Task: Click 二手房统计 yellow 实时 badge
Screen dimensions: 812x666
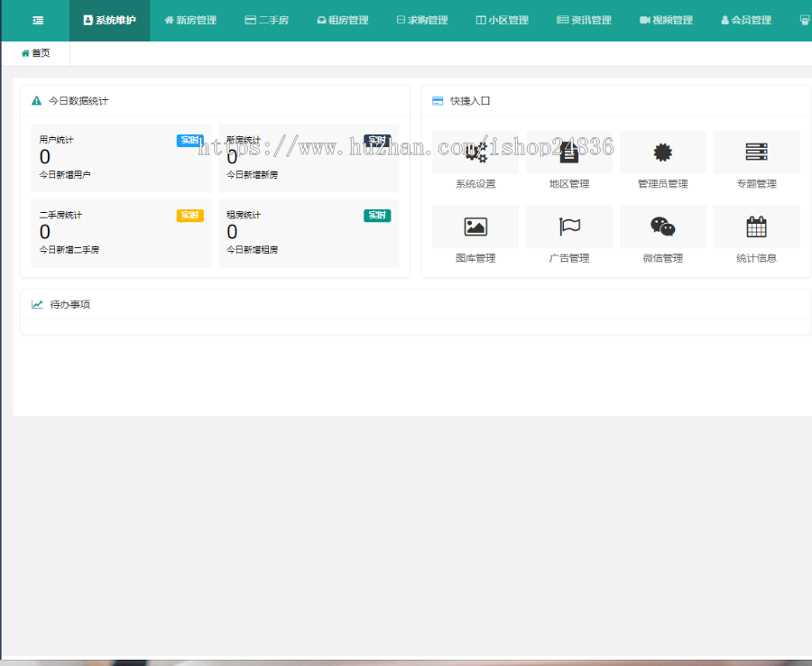Action: pos(190,216)
